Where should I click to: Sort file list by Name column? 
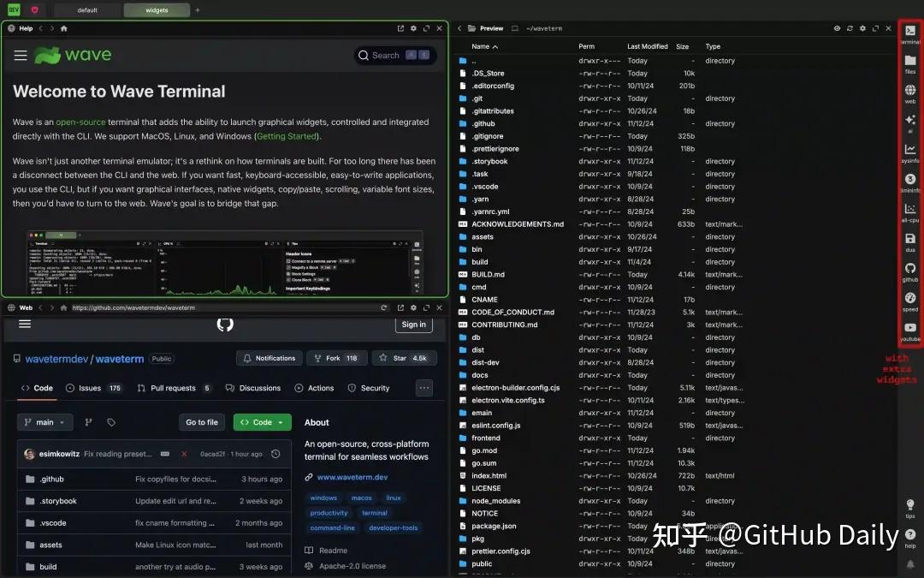pos(484,46)
